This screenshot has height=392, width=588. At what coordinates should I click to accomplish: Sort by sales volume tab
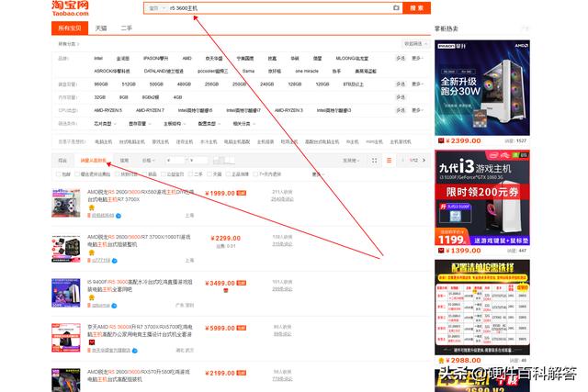click(x=94, y=161)
